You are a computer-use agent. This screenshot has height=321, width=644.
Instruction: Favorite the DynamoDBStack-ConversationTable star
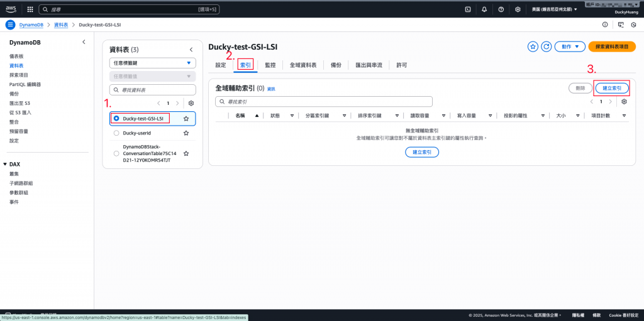tap(186, 153)
